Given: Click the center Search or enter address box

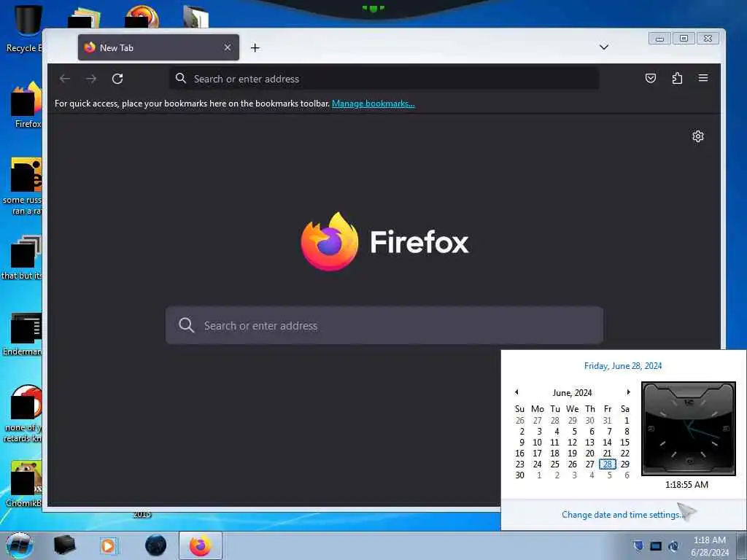Looking at the screenshot, I should coord(384,325).
